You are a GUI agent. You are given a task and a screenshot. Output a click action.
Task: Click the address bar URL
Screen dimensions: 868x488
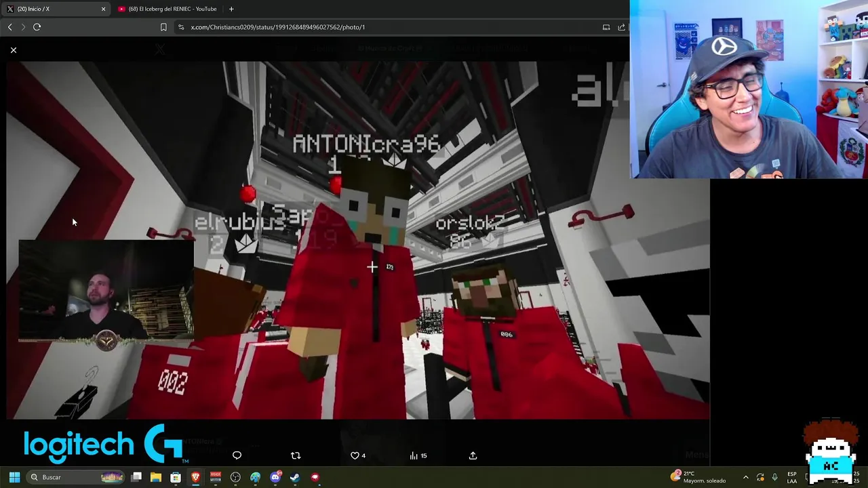278,27
